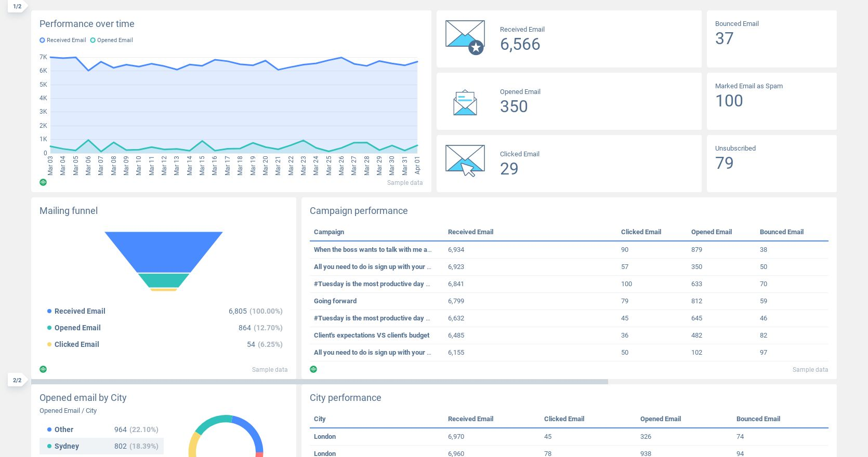Viewport: 868px width, 457px height.
Task: Click 'Opened Email / City' subtitle
Action: (x=68, y=411)
